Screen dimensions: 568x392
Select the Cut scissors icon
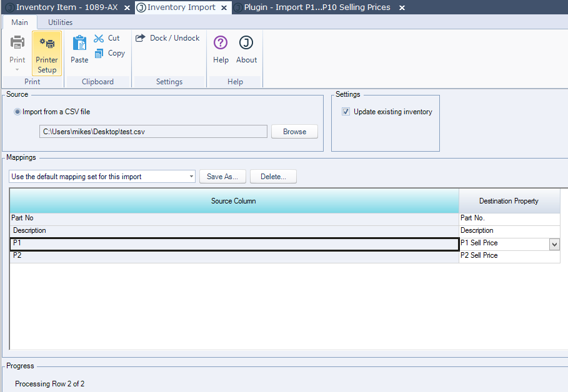point(99,38)
